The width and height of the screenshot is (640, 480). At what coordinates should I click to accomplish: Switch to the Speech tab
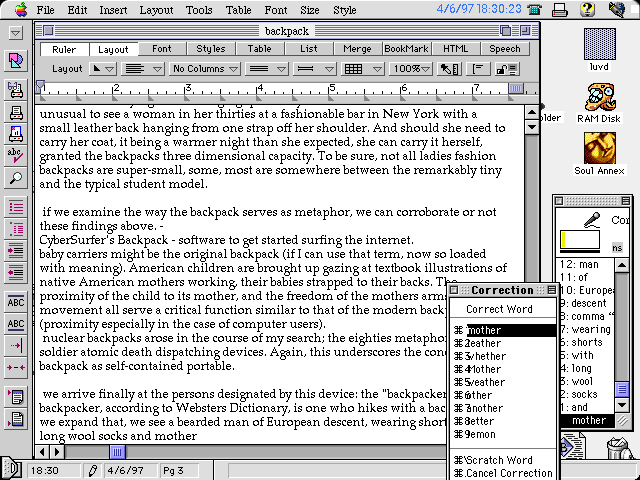[504, 49]
